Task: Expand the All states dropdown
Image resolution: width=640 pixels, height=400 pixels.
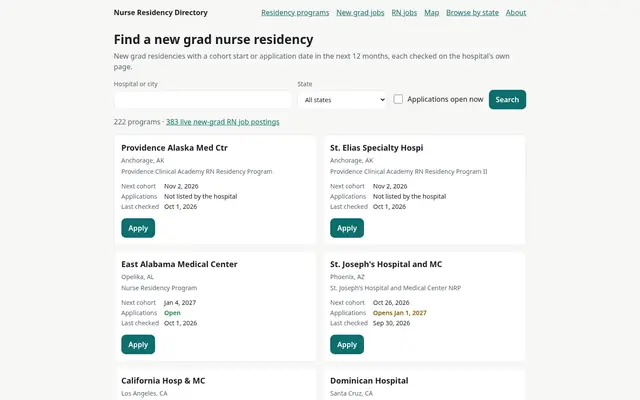Action: 342,100
